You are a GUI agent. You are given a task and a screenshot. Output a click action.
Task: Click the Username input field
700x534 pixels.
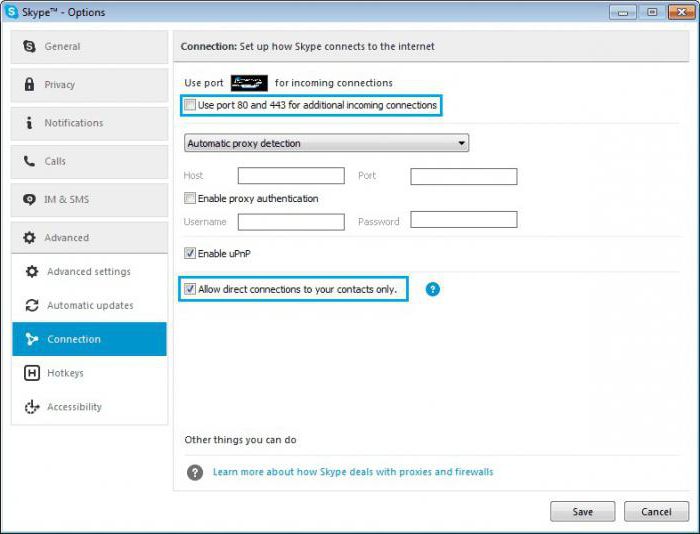coord(291,222)
